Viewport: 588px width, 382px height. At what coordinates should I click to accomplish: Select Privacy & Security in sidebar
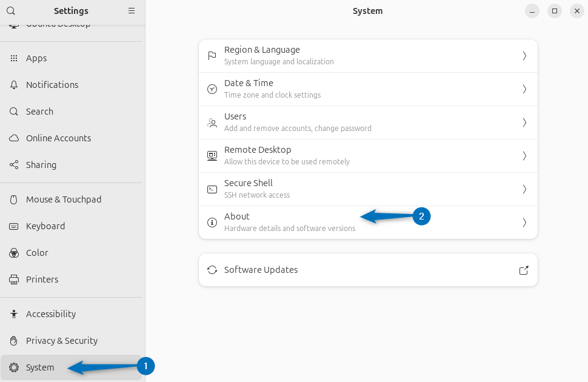[x=62, y=340]
